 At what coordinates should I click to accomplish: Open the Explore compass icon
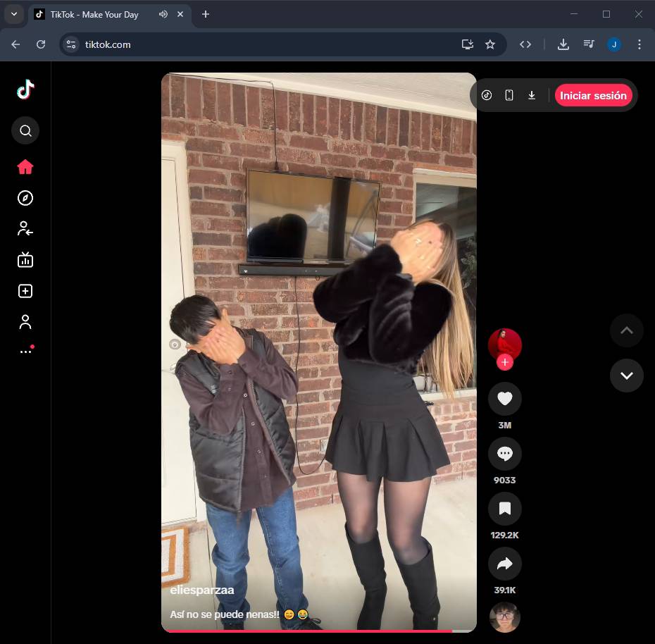tap(25, 198)
